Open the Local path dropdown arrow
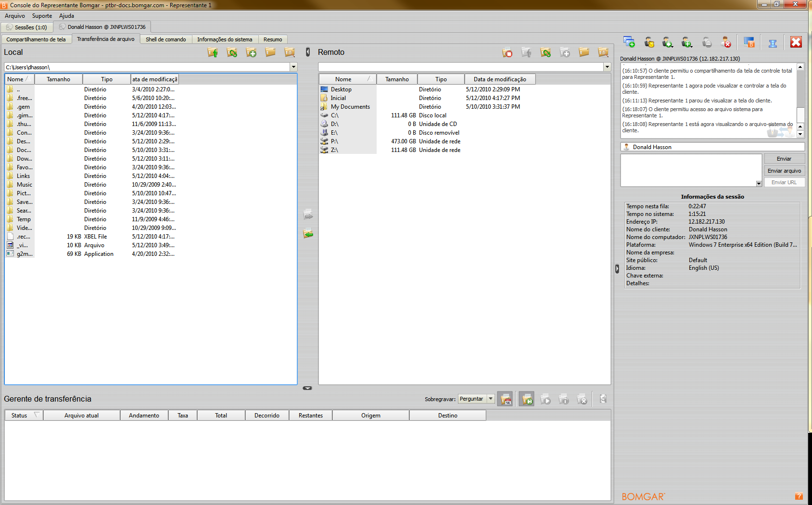This screenshot has height=505, width=812. 293,67
